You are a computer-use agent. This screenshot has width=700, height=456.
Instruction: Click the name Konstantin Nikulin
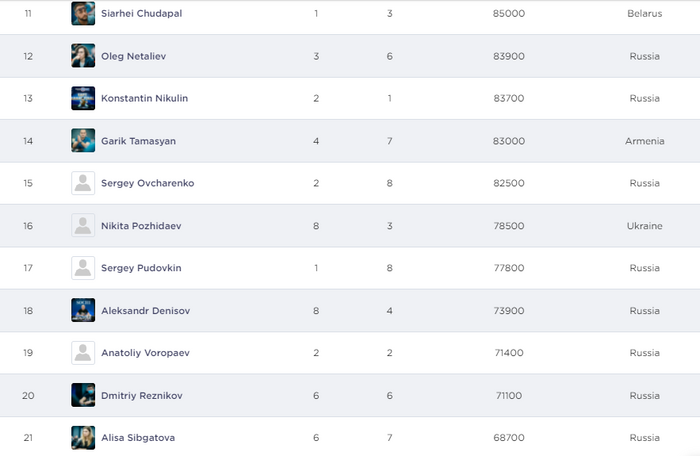pyautogui.click(x=144, y=98)
